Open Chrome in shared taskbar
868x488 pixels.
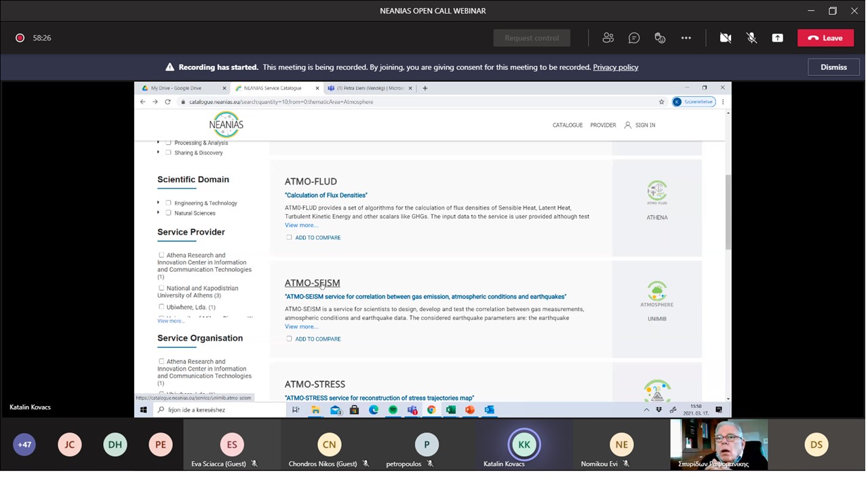pos(431,410)
